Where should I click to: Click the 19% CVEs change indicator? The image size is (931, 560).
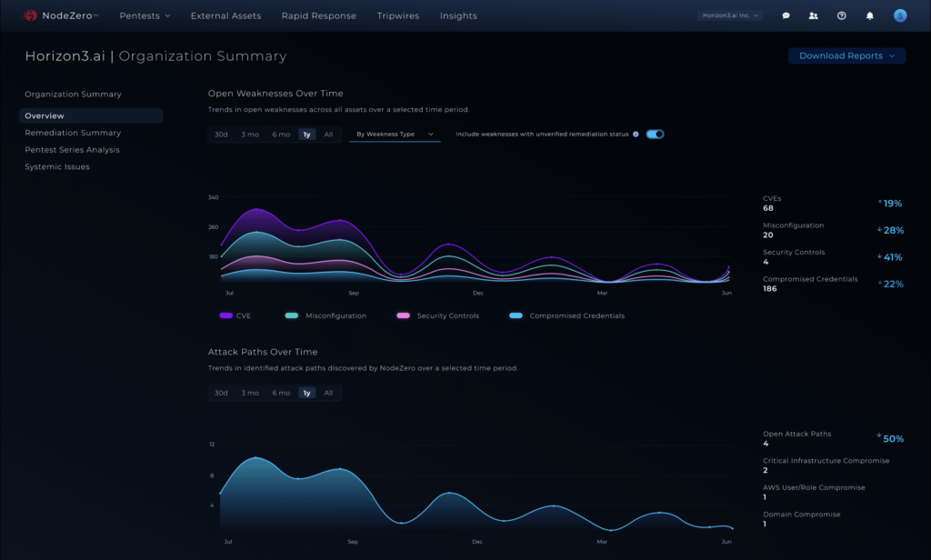click(x=890, y=204)
